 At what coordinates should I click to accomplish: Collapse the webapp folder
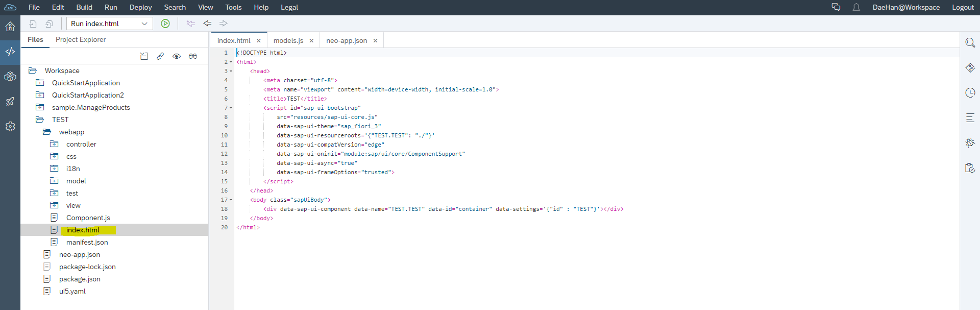tap(47, 132)
